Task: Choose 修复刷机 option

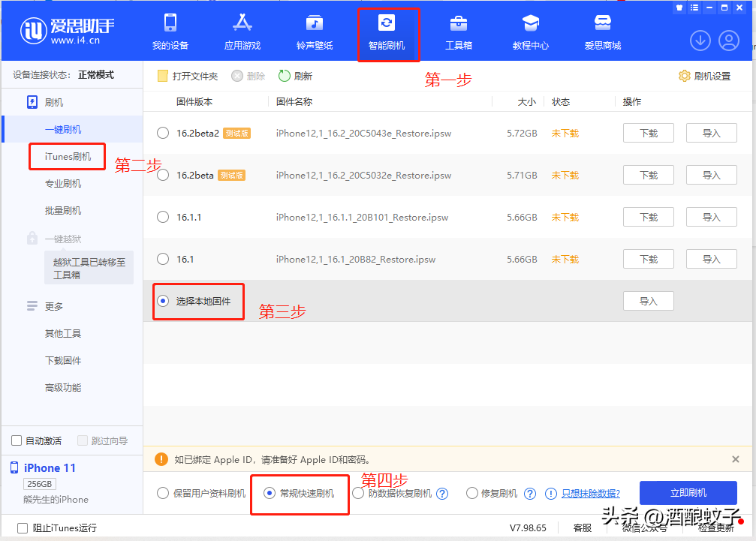Action: (x=472, y=493)
